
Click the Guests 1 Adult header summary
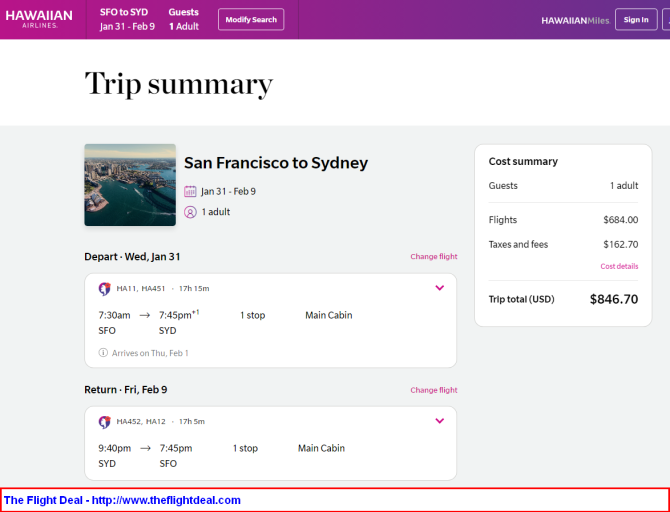[x=184, y=19]
